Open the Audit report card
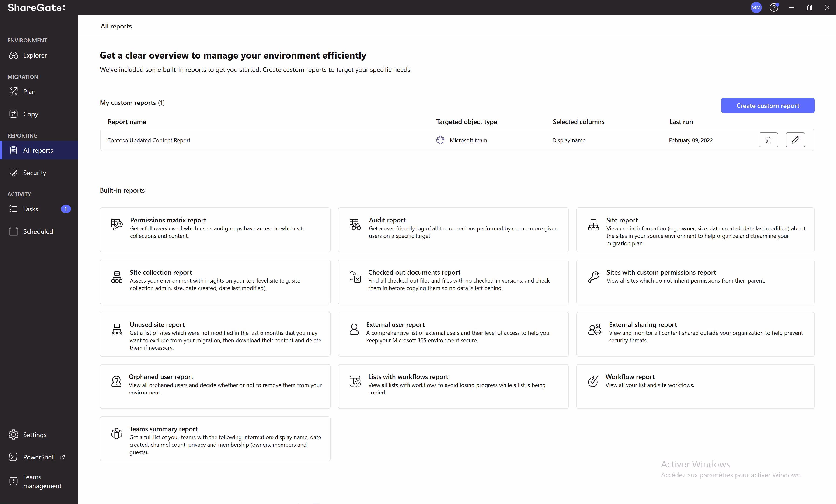The height and width of the screenshot is (504, 836). coord(453,230)
